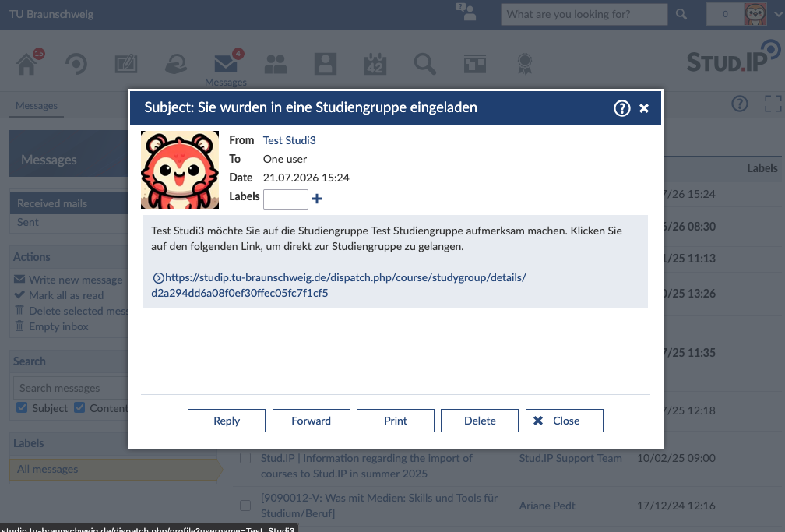
Task: Click Empty inbox link
Action: pyautogui.click(x=58, y=326)
